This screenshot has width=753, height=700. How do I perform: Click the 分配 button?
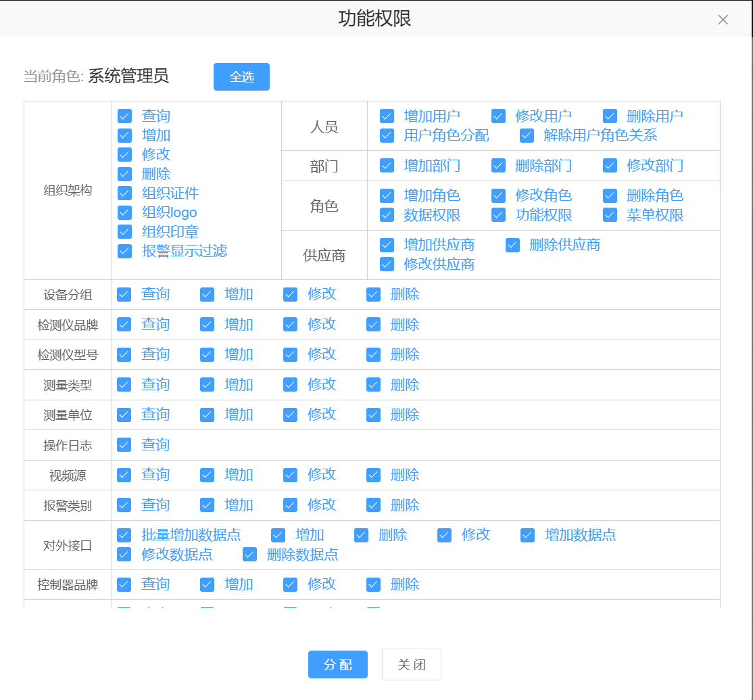(337, 664)
